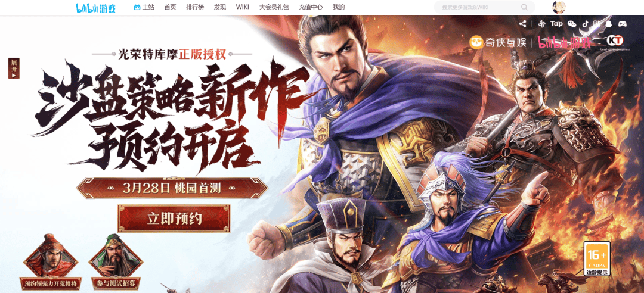This screenshot has height=293, width=644.
Task: Click the bilibili 游戏 logo
Action: 95,7
